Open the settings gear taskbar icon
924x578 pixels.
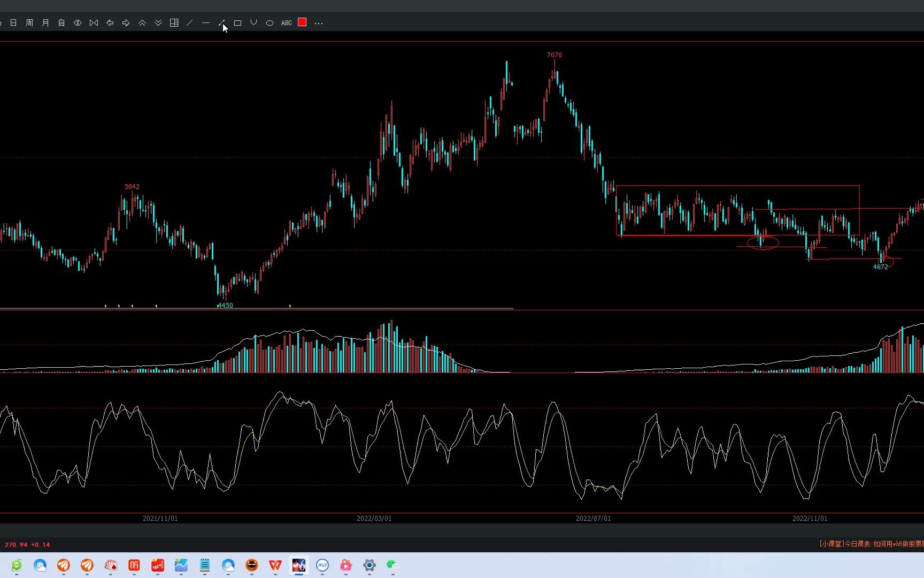point(369,565)
